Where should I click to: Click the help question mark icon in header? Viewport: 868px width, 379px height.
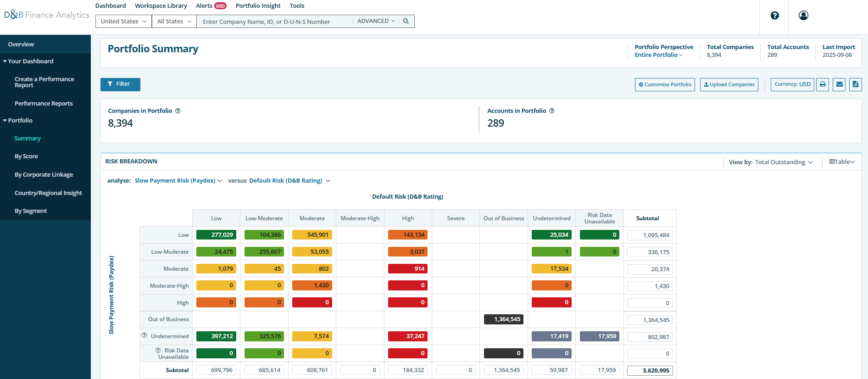[x=774, y=16]
